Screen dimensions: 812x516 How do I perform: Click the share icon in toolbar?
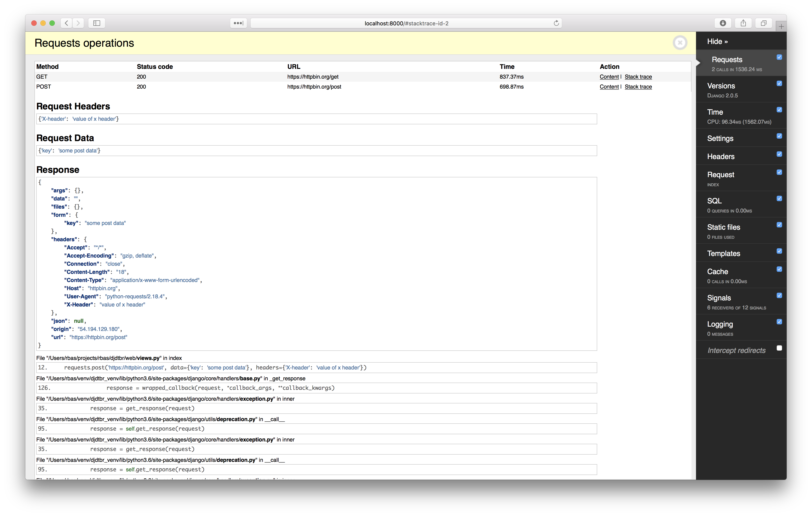click(x=743, y=23)
